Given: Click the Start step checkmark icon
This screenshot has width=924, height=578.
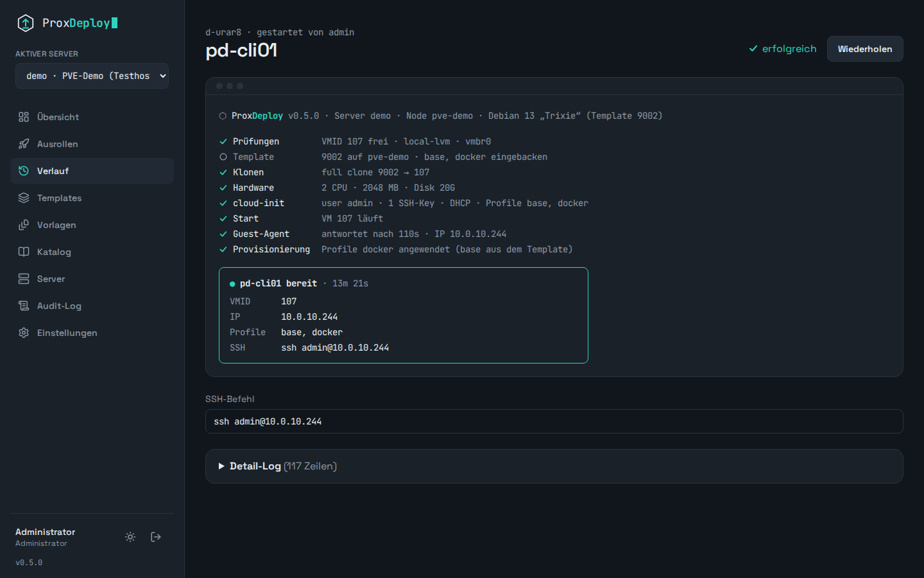Looking at the screenshot, I should 223,218.
